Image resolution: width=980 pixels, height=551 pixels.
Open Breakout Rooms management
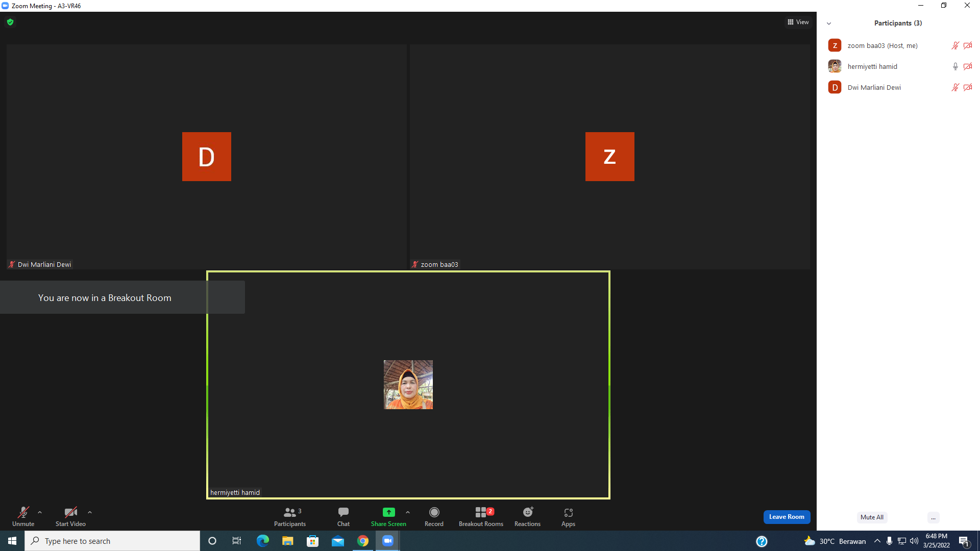coord(481,516)
